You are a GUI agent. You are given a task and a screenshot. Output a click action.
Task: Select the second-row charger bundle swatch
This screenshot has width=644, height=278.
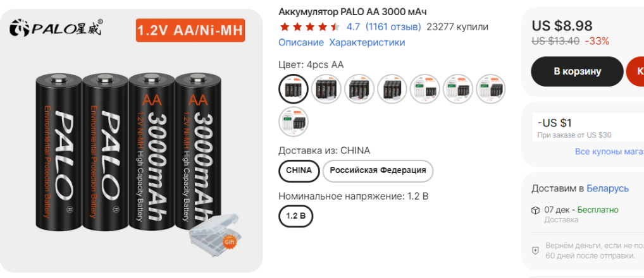(294, 122)
